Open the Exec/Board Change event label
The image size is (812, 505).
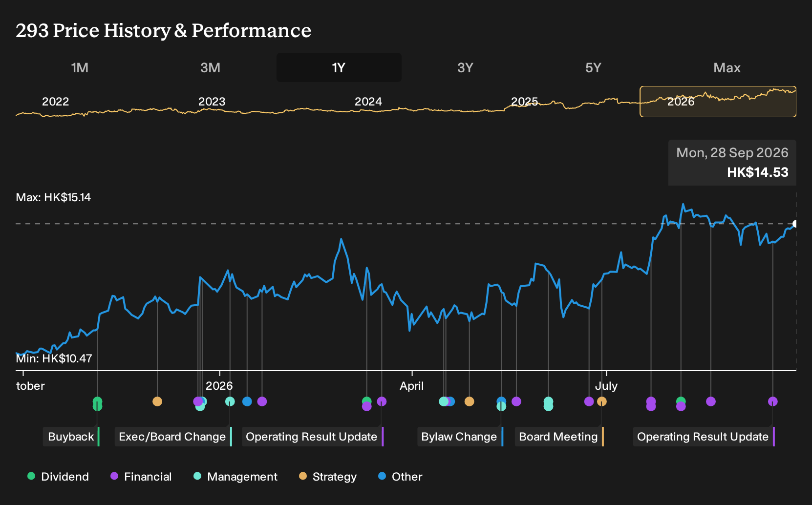tap(173, 437)
